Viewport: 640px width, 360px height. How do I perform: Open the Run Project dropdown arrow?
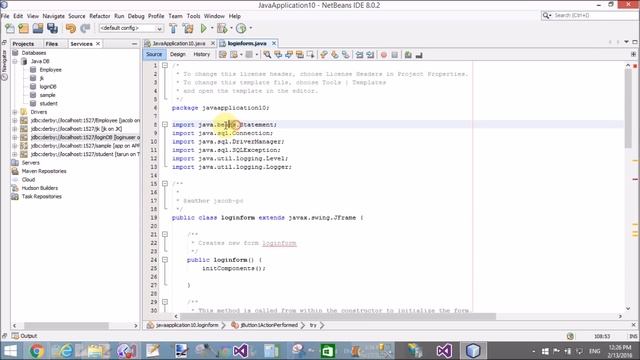tap(212, 28)
